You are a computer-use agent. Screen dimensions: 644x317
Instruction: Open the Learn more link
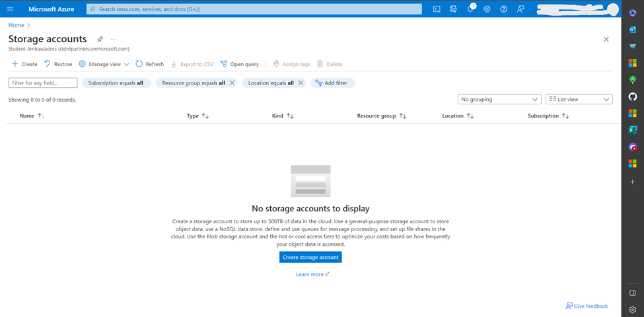[312, 274]
